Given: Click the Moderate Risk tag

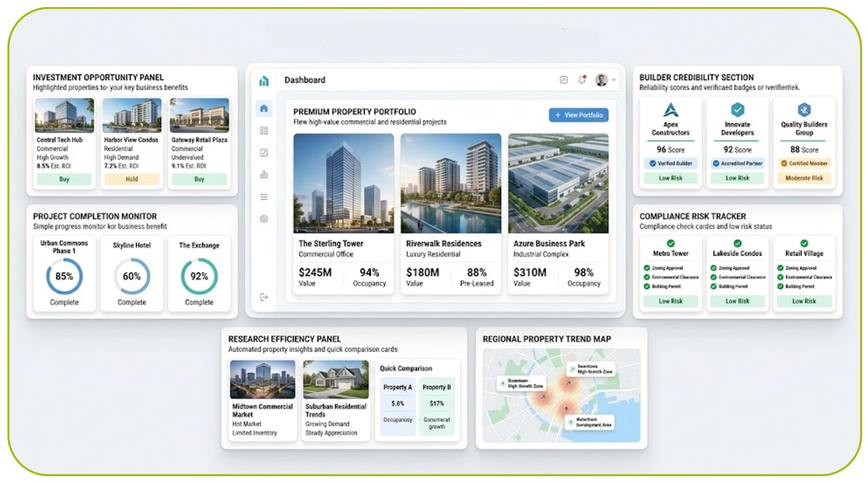Looking at the screenshot, I should click(804, 178).
